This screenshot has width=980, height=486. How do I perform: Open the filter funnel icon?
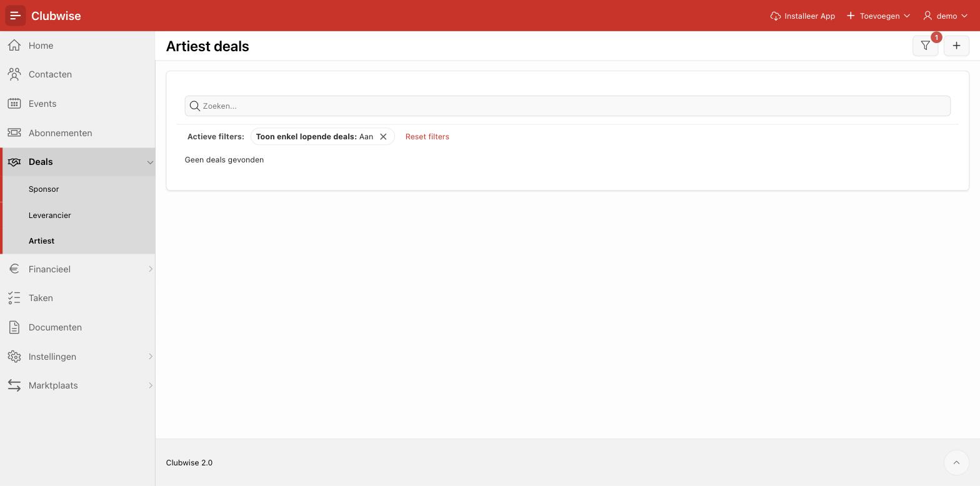click(x=926, y=46)
